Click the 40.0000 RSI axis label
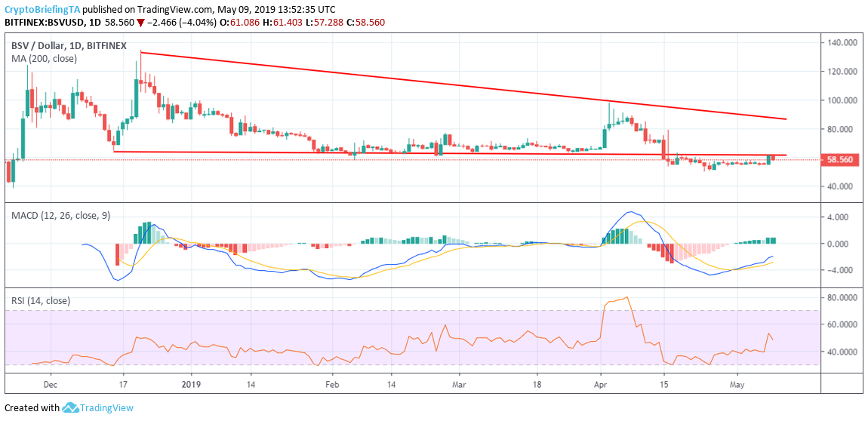868x421 pixels. 844,352
